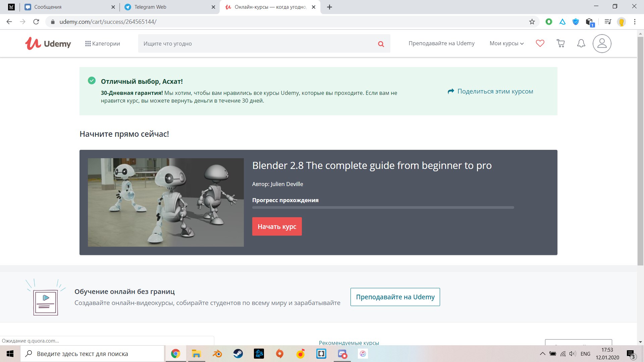Open the Windows Start menu
The image size is (644, 362).
tap(10, 354)
